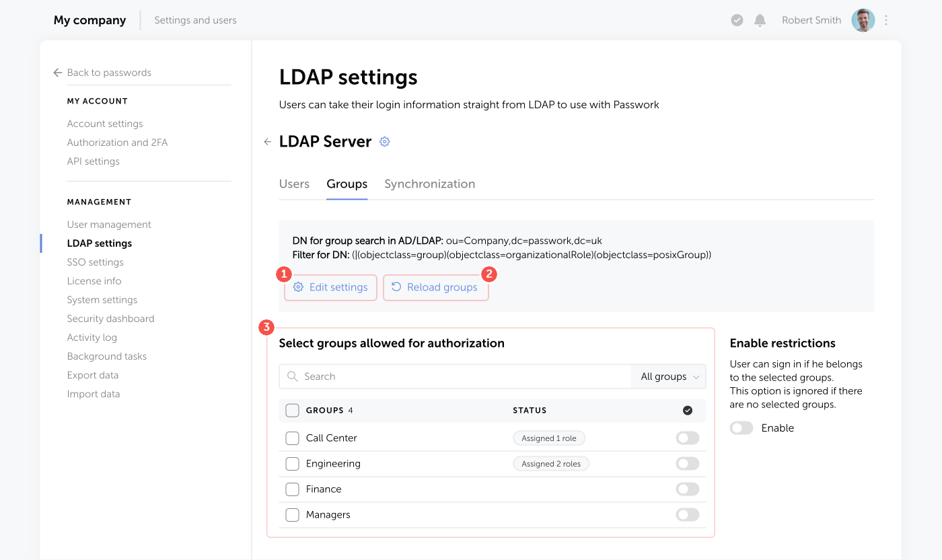Click Robert Smith's profile avatar

[863, 19]
